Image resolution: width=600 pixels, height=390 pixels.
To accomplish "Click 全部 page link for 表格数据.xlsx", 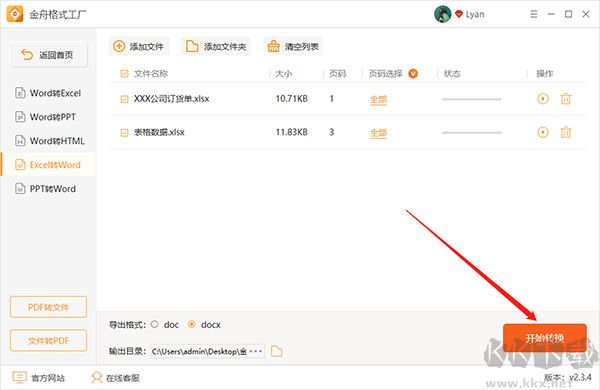I will pyautogui.click(x=378, y=133).
